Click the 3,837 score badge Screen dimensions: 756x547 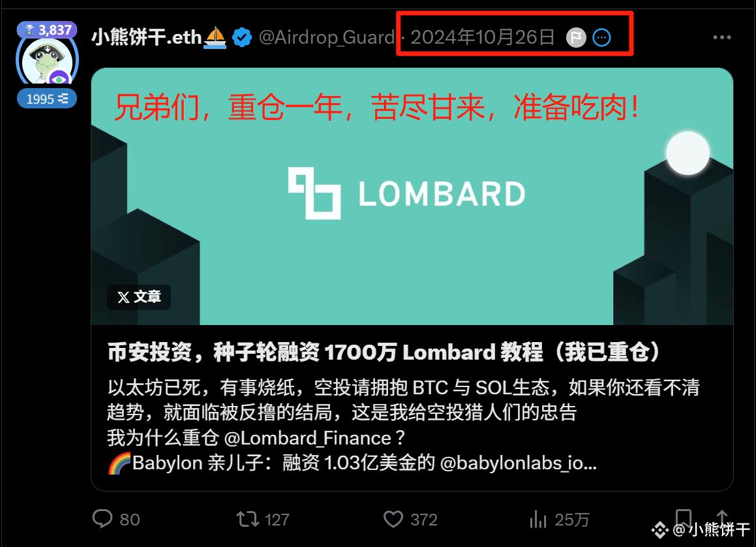click(47, 30)
